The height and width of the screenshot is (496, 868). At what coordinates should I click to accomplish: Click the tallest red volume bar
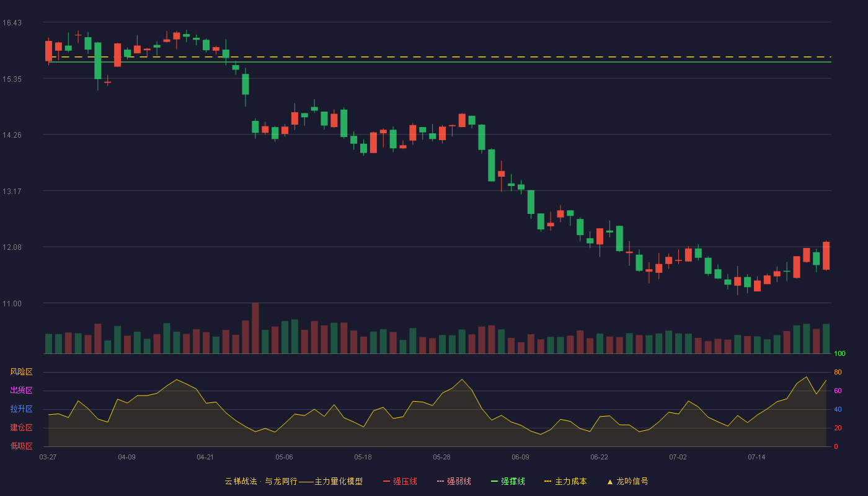[255, 328]
